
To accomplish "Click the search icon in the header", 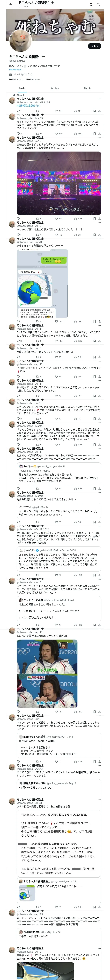I will click(x=98, y=5).
